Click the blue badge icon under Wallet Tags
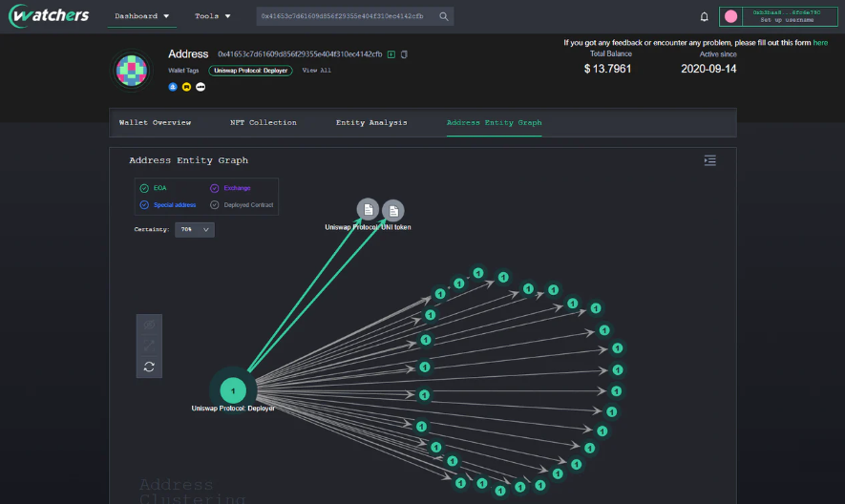845x504 pixels. [173, 87]
